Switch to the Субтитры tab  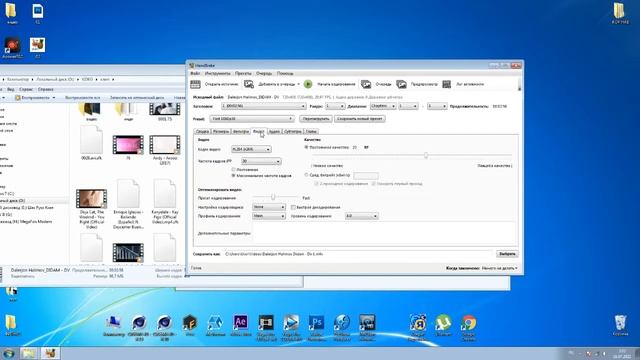[293, 131]
